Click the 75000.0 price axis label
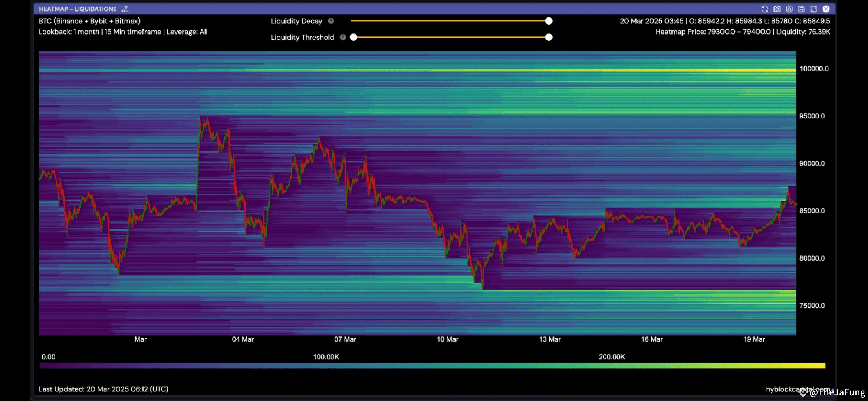The width and height of the screenshot is (868, 401). (x=812, y=306)
